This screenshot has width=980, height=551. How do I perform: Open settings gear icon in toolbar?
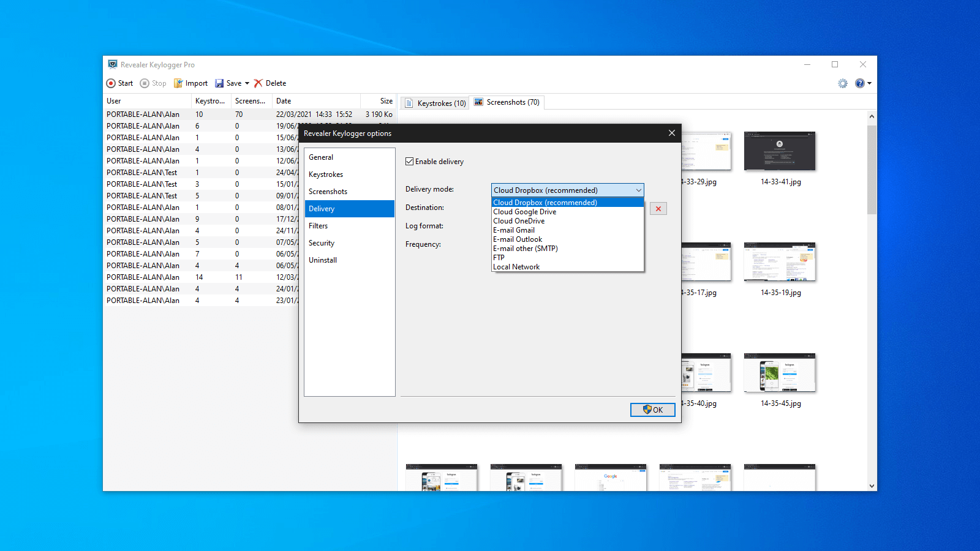click(x=843, y=83)
